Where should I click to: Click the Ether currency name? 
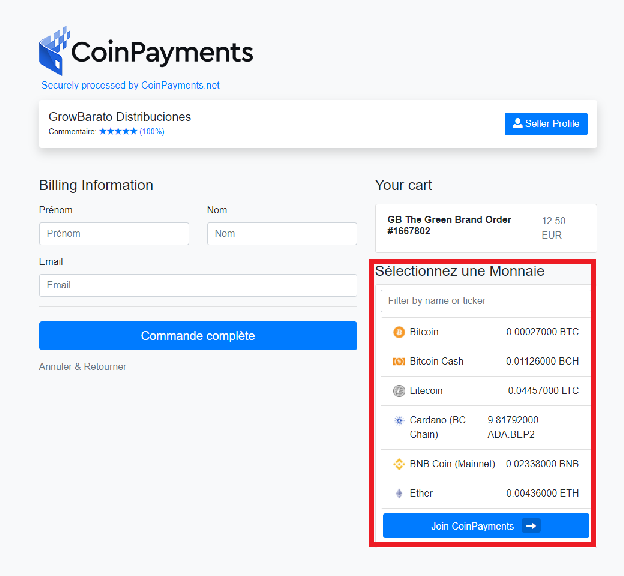click(x=421, y=494)
